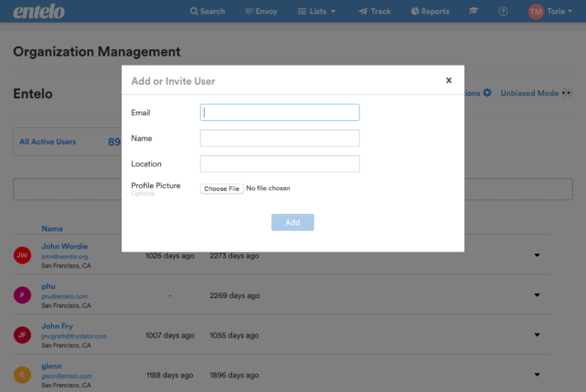Click john@wordie.org email link

[x=65, y=257]
